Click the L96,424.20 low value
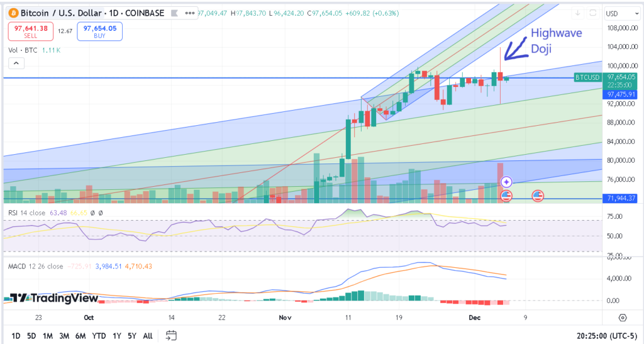Screen dimensions: 644x344 click(286, 13)
